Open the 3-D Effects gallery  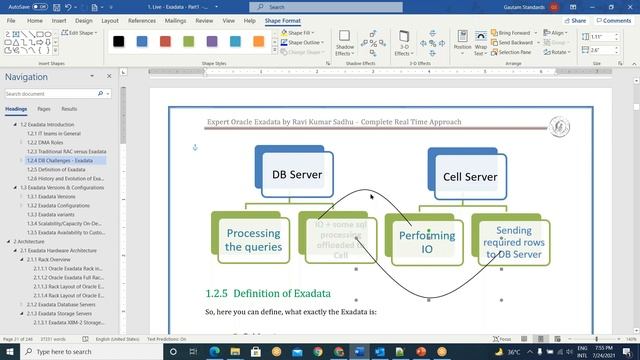pyautogui.click(x=404, y=43)
